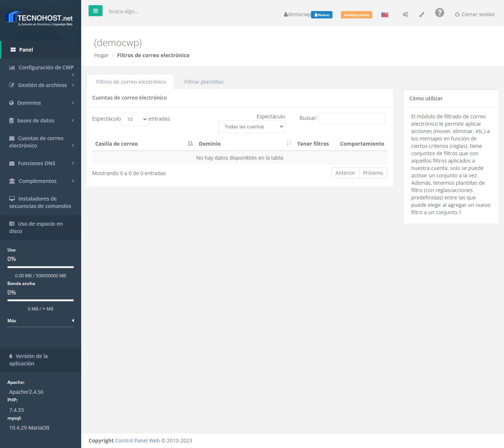Open the Control Panel Web footer link
Screen dimensions: 504x448
[x=137, y=441]
